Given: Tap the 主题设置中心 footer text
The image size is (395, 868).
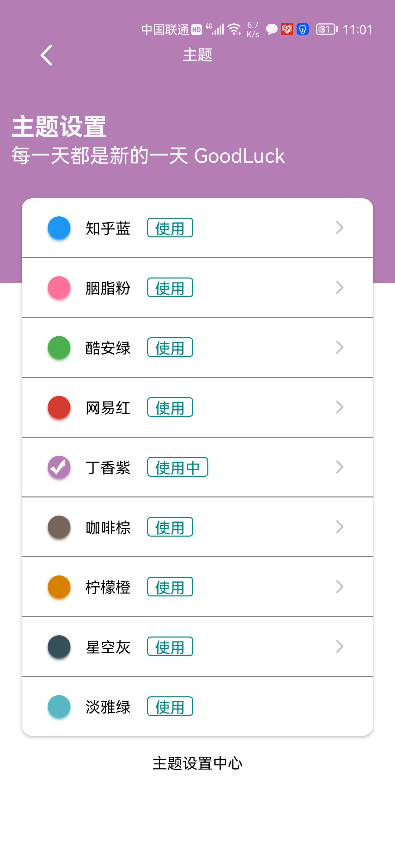Looking at the screenshot, I should 197,763.
